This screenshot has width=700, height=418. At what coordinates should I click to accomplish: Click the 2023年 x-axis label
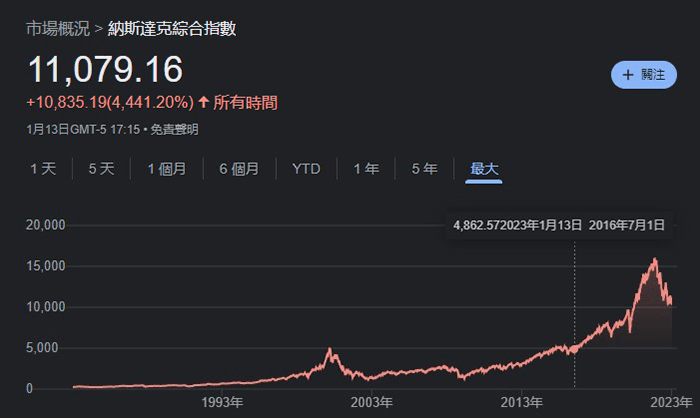click(671, 402)
